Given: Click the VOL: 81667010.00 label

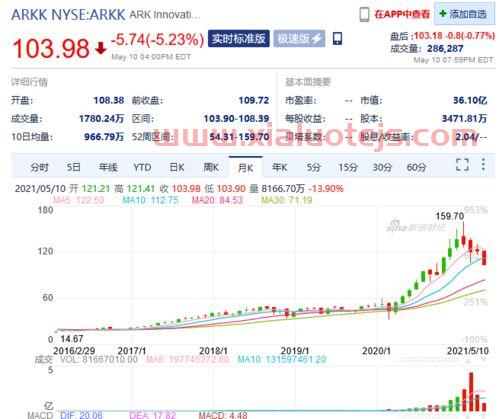Looking at the screenshot, I should (x=99, y=359).
